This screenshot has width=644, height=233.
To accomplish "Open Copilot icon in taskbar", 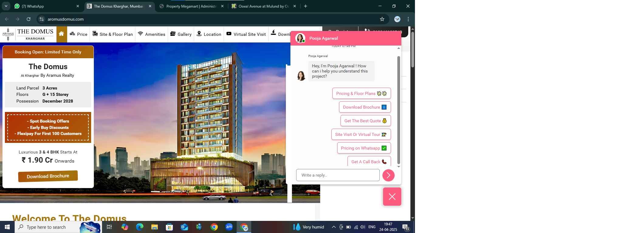I will point(125,227).
